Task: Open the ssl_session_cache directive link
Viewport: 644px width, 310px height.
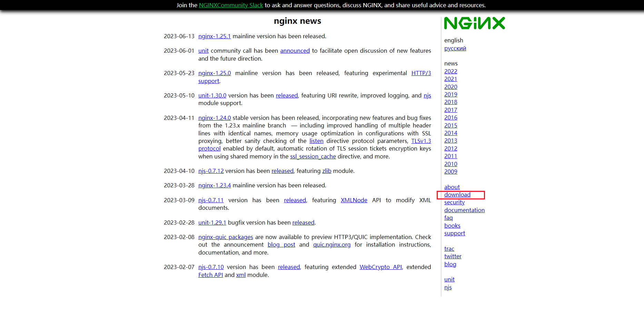Action: coord(313,156)
